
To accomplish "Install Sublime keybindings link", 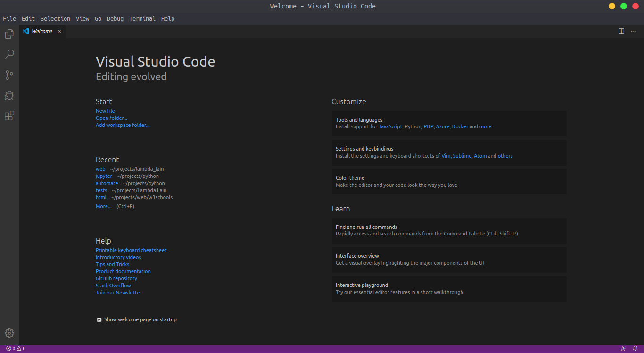I will (x=462, y=156).
